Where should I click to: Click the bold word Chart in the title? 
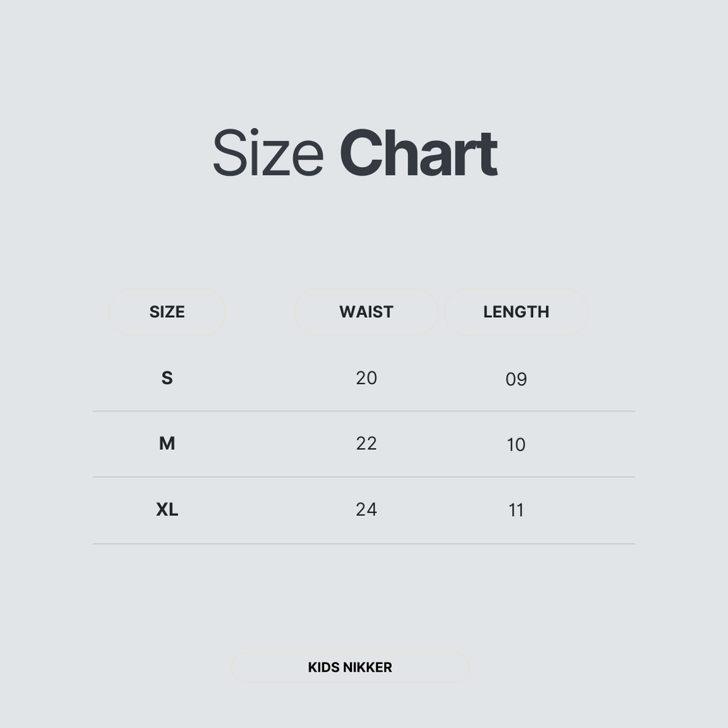(x=418, y=154)
